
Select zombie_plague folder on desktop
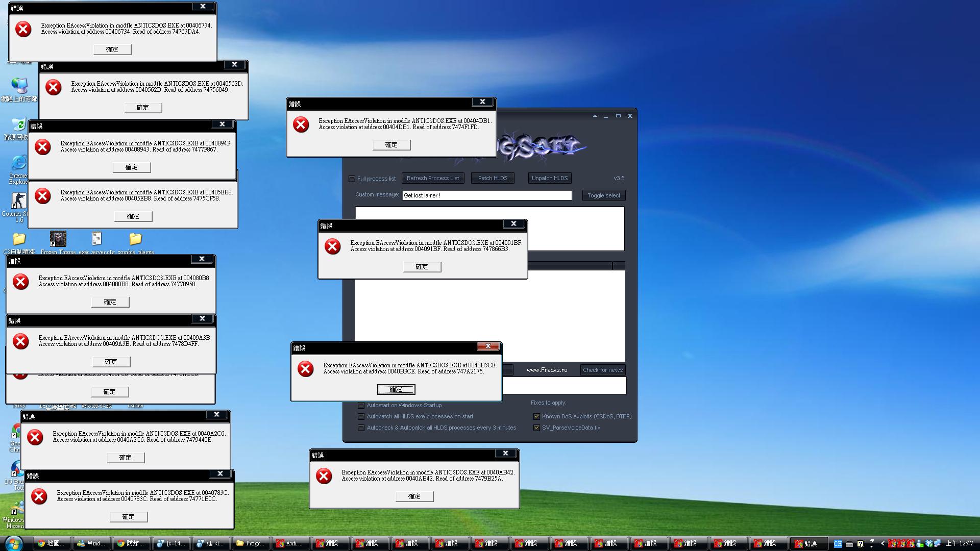pyautogui.click(x=135, y=242)
